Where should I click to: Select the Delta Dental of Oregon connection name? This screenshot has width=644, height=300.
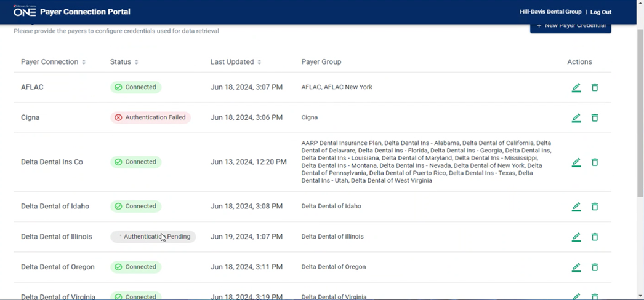click(57, 267)
